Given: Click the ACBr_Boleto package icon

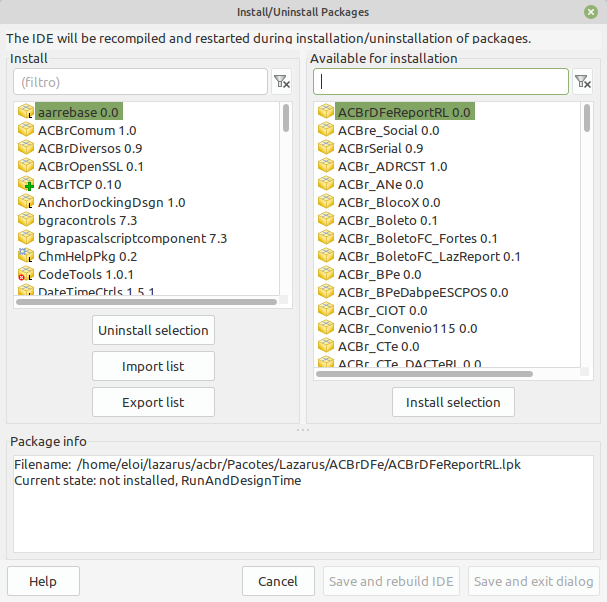Looking at the screenshot, I should 326,220.
